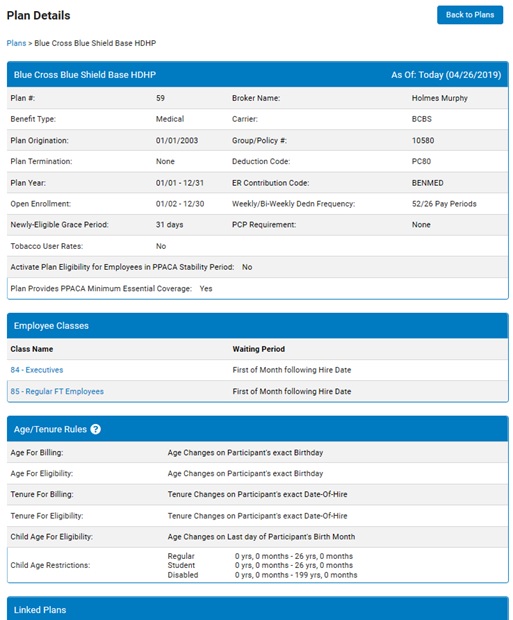The image size is (513, 620).
Task: Click the Regular FT Employees waiting period text
Action: tap(292, 391)
